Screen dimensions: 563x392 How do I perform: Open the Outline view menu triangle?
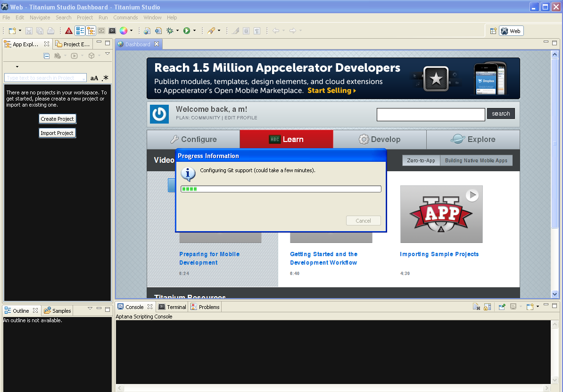(x=90, y=309)
